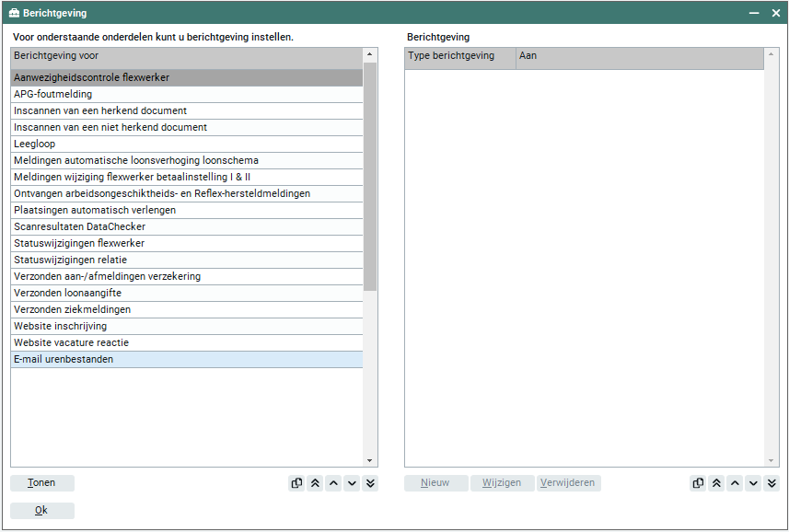Sort by Type berichtgeving column header
The image size is (789, 532).
click(459, 56)
